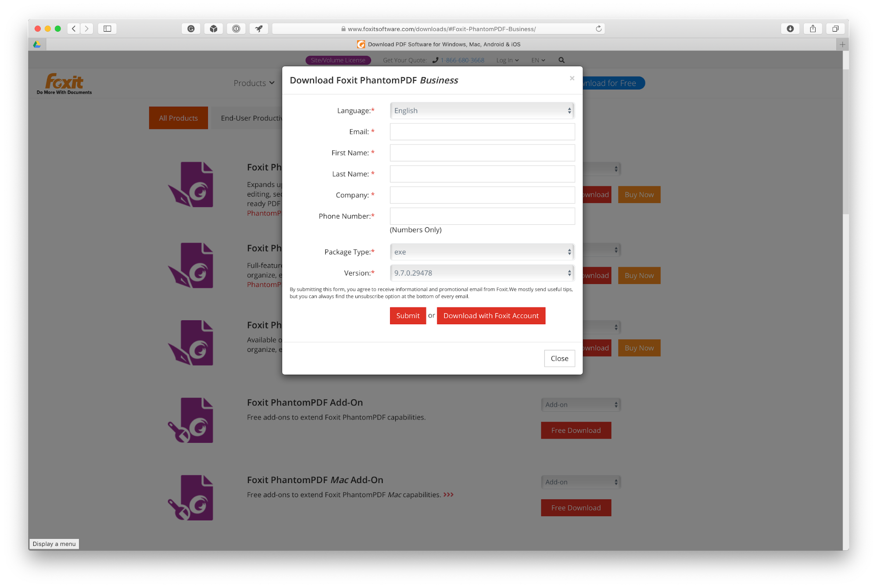Click the EN language menu item
Viewport: 877px width, 588px height.
coord(537,60)
